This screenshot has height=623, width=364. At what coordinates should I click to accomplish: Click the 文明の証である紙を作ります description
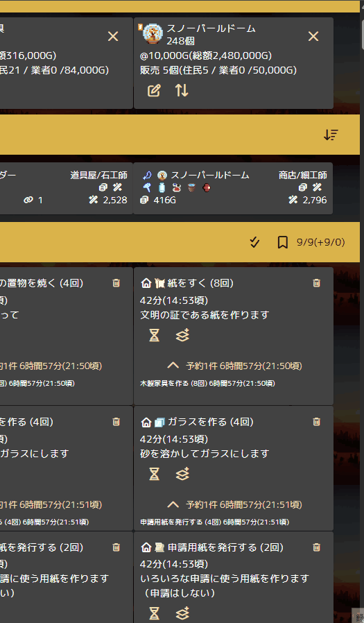(x=205, y=315)
